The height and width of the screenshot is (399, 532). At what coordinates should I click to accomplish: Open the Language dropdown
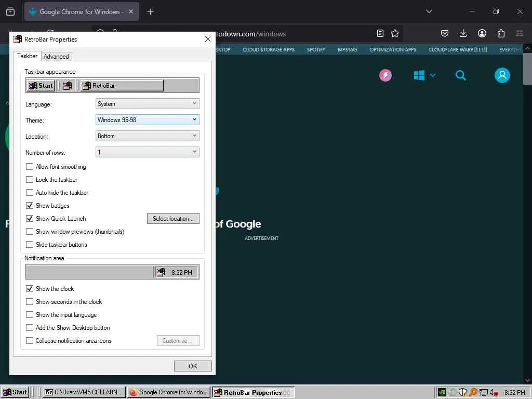147,104
